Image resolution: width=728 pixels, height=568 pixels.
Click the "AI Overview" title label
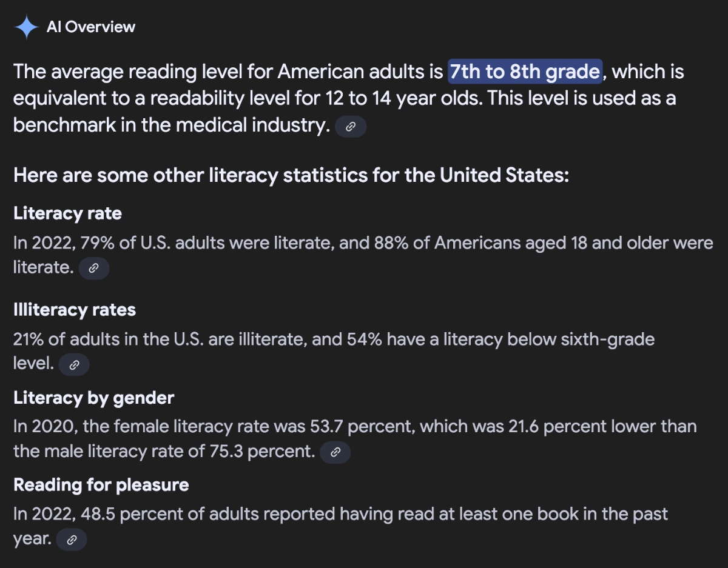[x=90, y=27]
